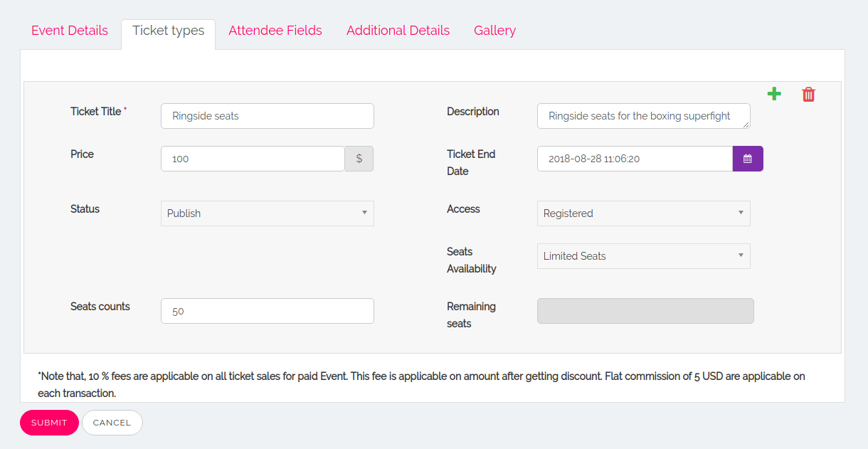The height and width of the screenshot is (449, 868).
Task: Open Seats Availability dropdown showing Limited Seats
Action: tap(643, 256)
